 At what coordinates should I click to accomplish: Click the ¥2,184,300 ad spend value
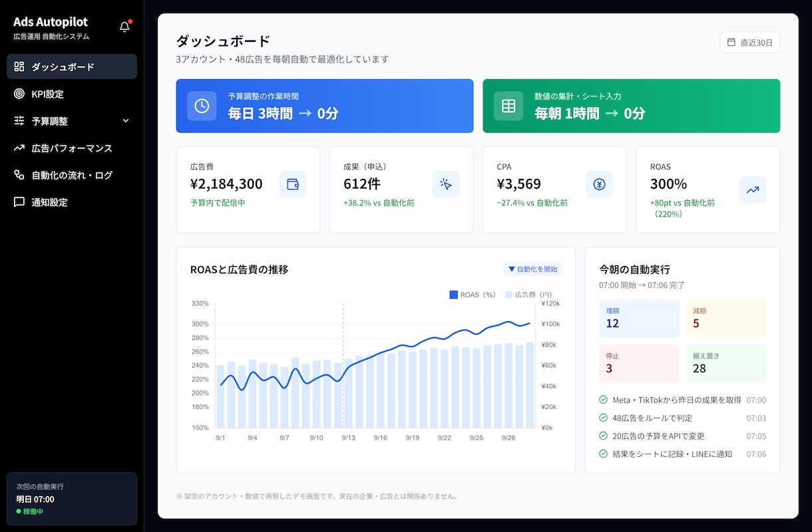[x=226, y=184]
